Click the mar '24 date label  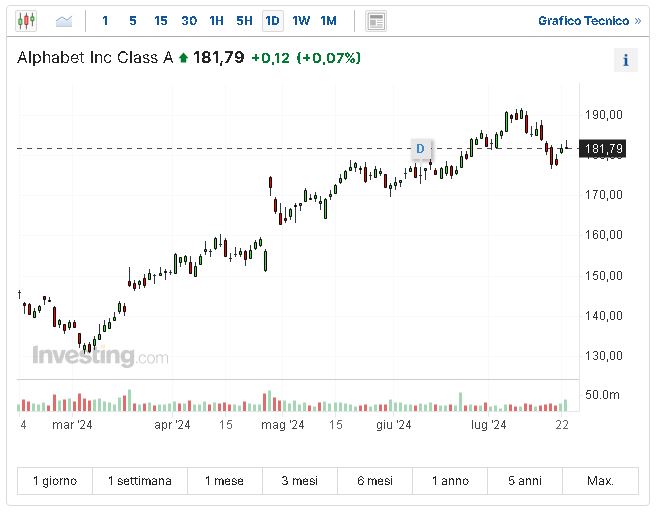(72, 425)
